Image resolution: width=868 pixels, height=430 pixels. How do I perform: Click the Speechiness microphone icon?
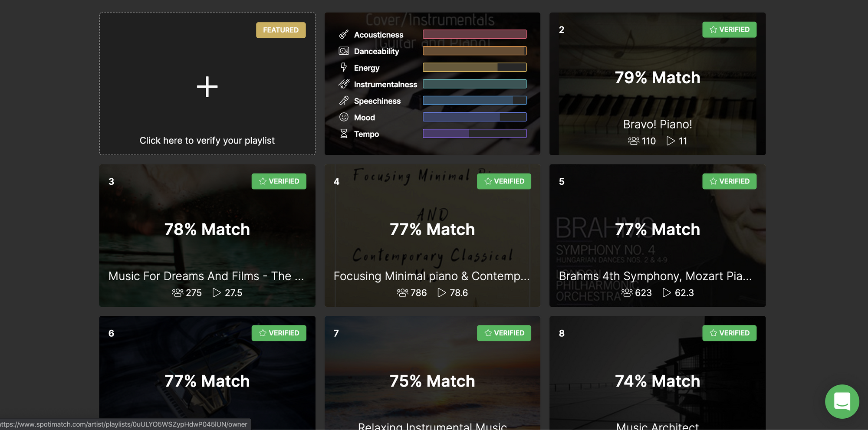(344, 101)
